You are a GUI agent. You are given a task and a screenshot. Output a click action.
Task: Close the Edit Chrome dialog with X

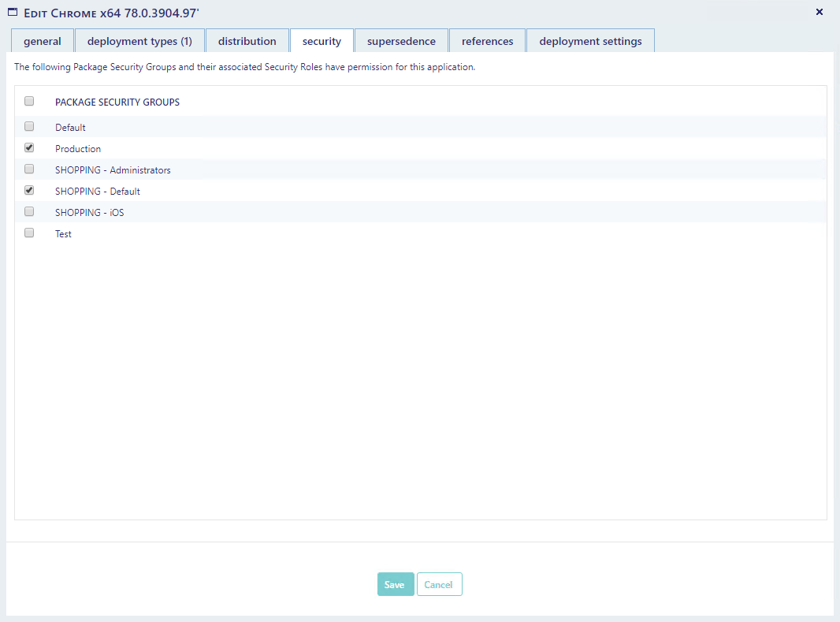click(x=819, y=12)
